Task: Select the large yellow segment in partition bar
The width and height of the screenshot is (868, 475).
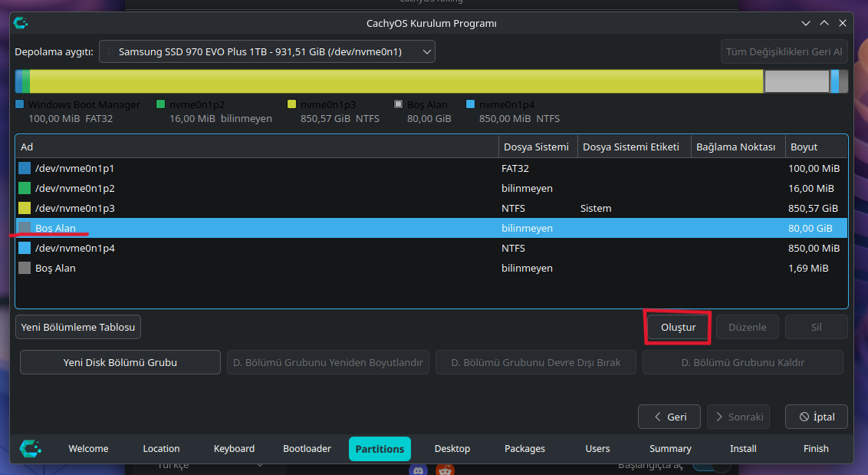Action: click(x=396, y=81)
